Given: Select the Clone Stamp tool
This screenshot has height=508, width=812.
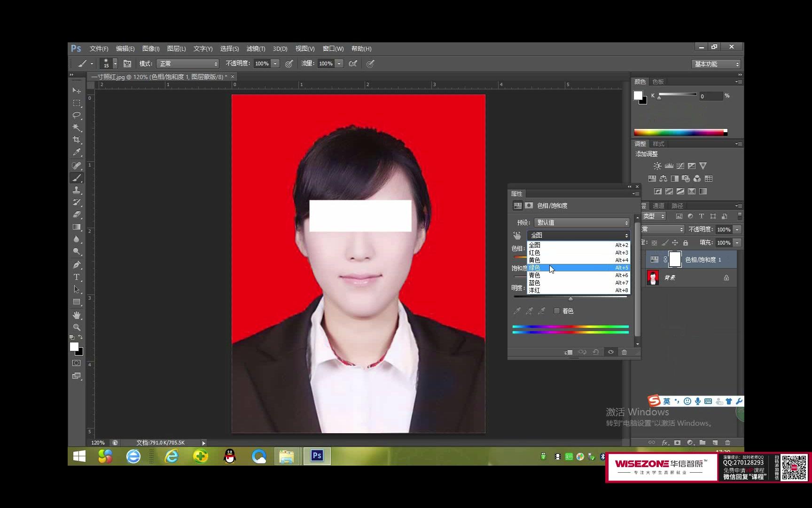Looking at the screenshot, I should click(77, 190).
